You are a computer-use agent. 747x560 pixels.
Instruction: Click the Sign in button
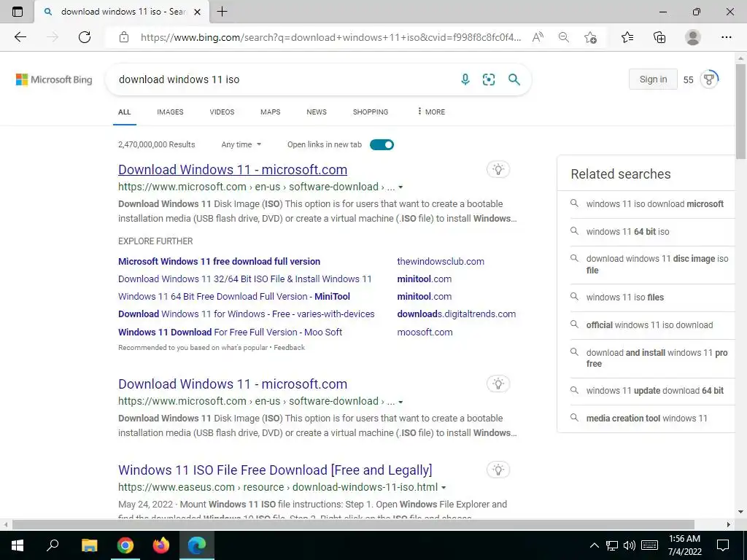(x=653, y=79)
